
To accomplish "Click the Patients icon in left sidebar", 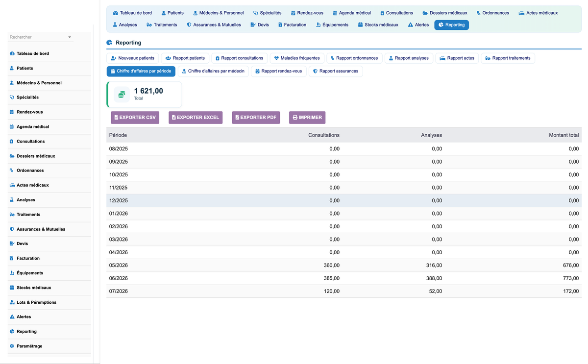I will click(x=12, y=68).
